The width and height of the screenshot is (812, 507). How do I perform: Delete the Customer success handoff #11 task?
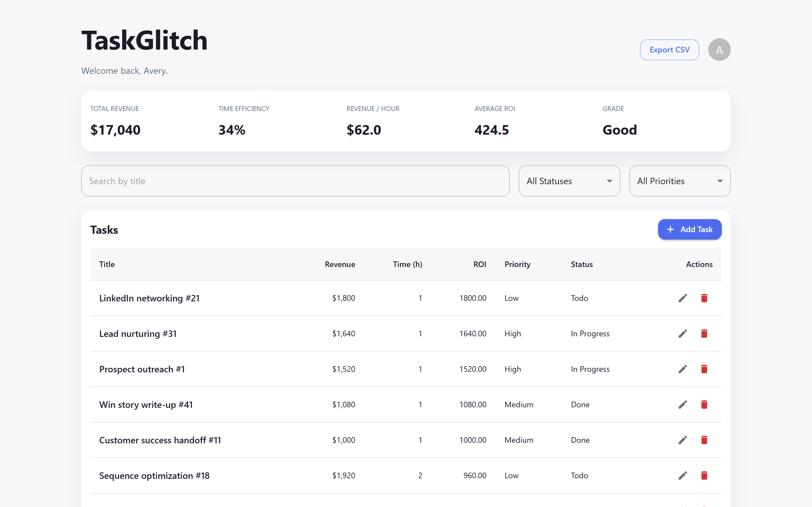704,440
